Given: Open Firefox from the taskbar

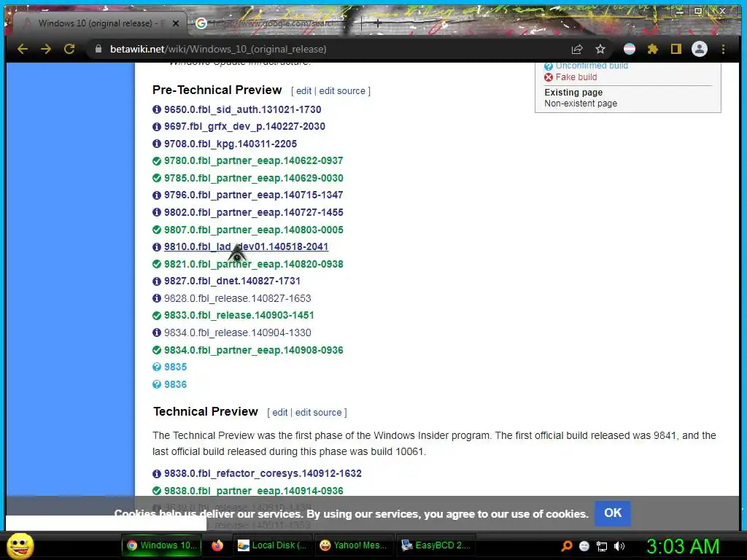Looking at the screenshot, I should (x=217, y=545).
